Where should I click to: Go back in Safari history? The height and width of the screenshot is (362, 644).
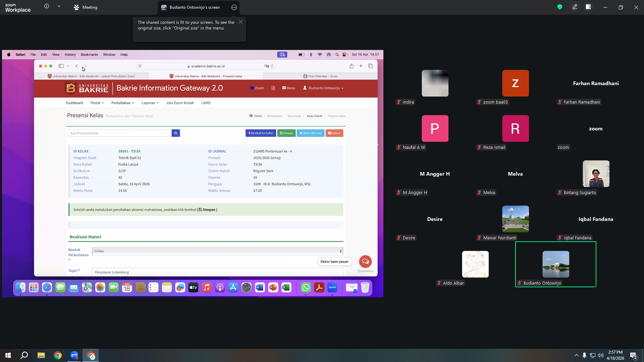(77, 66)
